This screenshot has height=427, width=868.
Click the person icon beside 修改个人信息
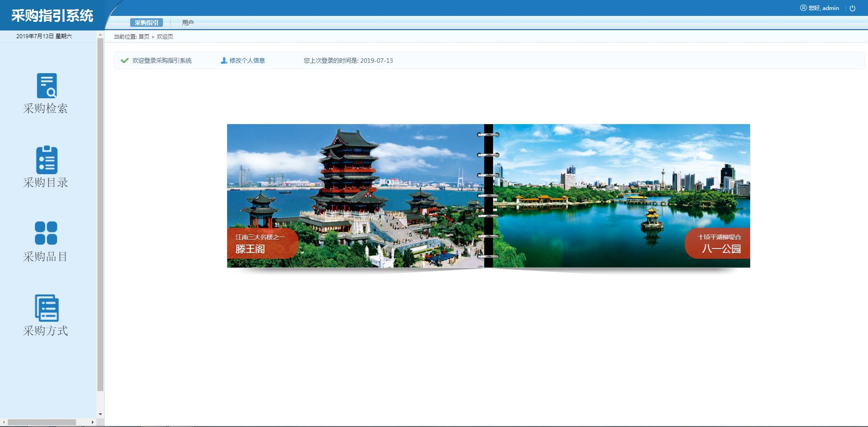click(x=223, y=60)
